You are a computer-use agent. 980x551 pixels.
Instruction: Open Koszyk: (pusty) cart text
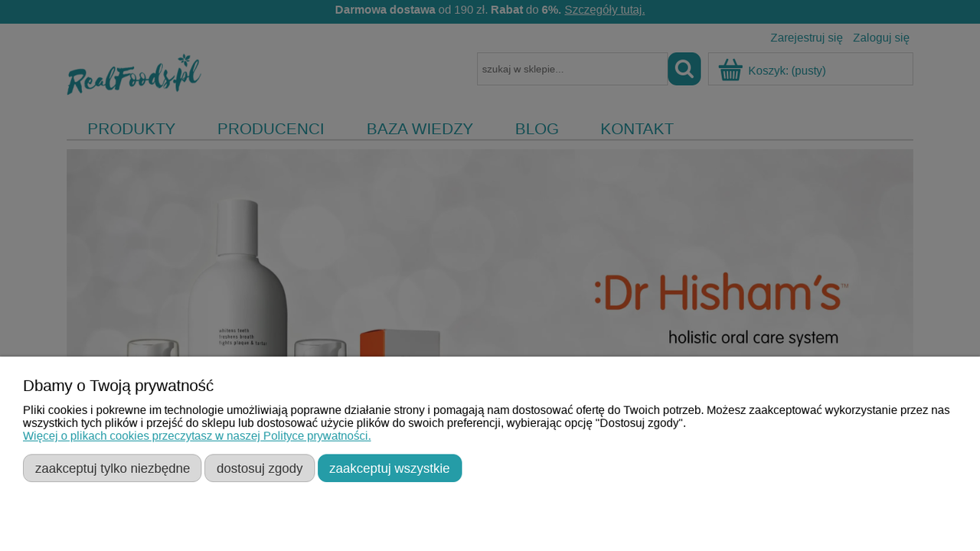pos(787,70)
